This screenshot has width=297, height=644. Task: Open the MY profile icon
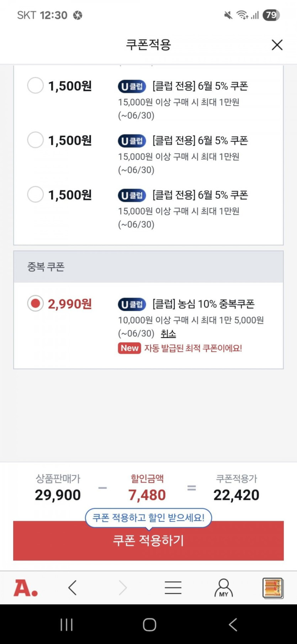click(223, 588)
